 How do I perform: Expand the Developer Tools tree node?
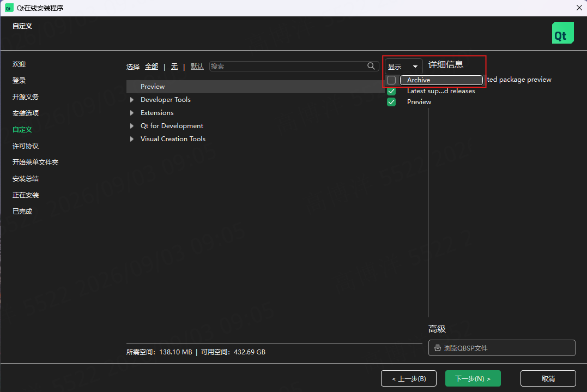click(132, 100)
